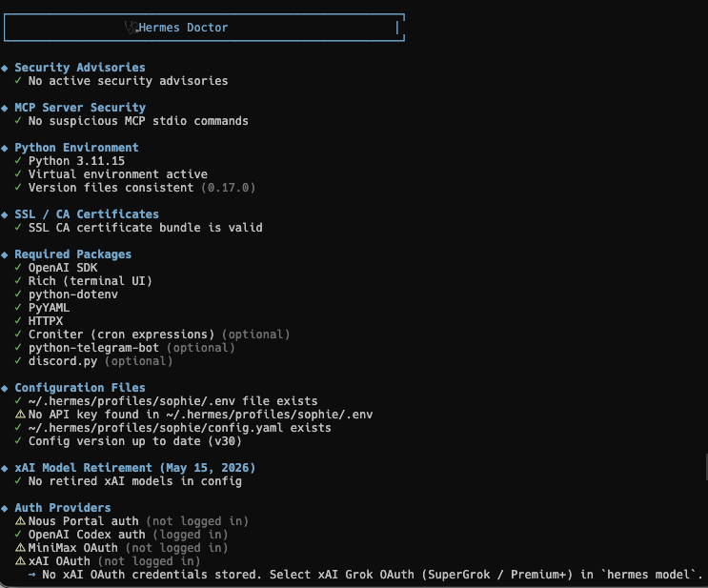Click the warning icon next to Nous Portal auth
708x588 pixels.
20,520
